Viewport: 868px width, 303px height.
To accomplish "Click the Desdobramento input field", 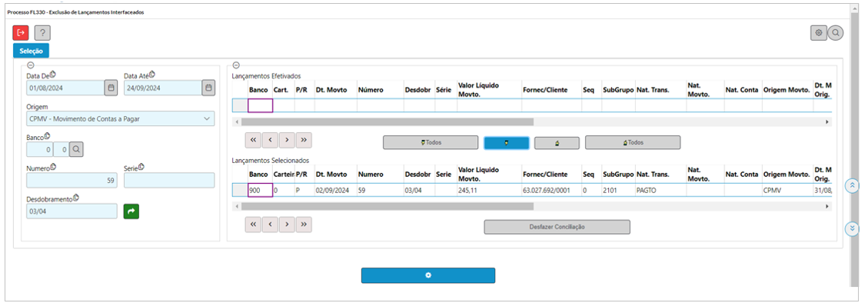I will [72, 211].
